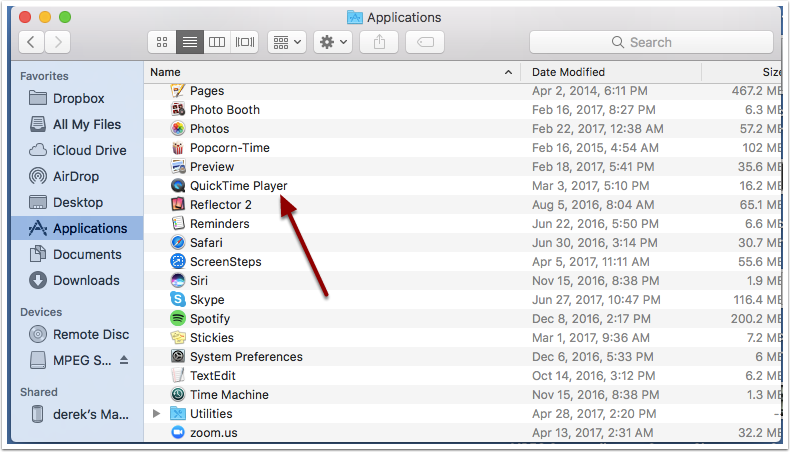Image resolution: width=790 pixels, height=452 pixels.
Task: Click the date 'Apr 5, 2017, 11:11 AM'
Action: [x=590, y=262]
